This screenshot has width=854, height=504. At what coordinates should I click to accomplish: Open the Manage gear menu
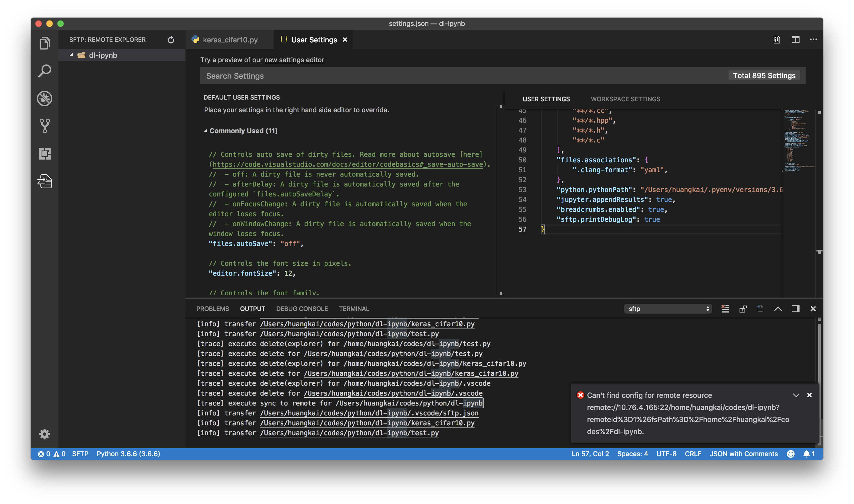[x=45, y=434]
